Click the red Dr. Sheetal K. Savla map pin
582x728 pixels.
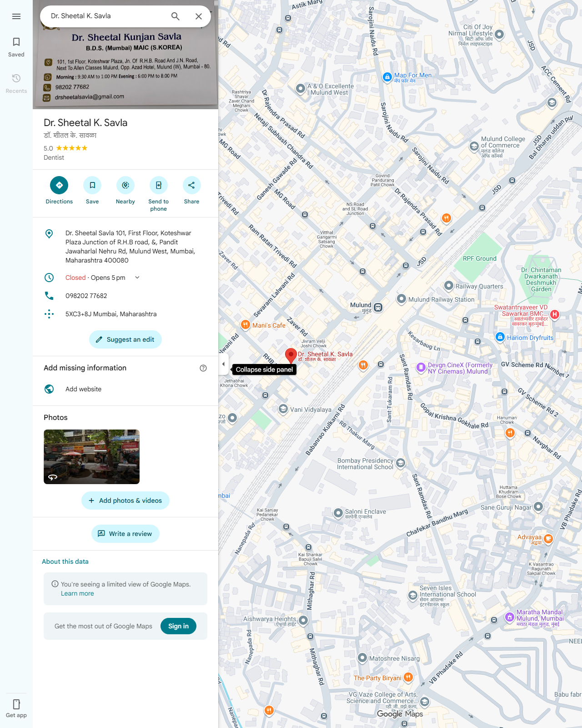tap(291, 356)
